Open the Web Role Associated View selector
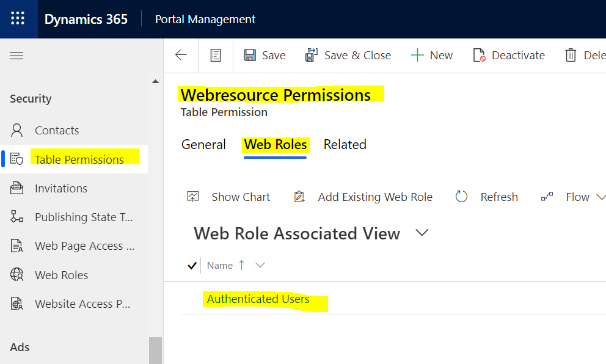Screen dimensions: 606x364 [422, 233]
